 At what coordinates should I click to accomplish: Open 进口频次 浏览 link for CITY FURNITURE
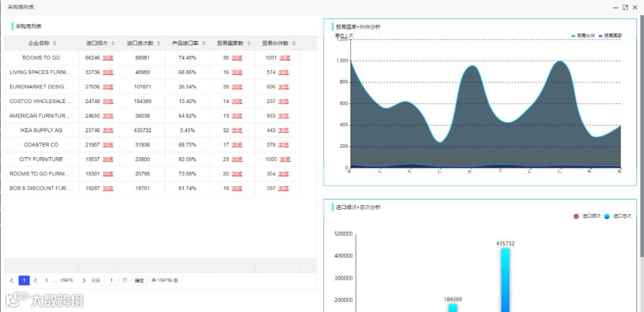coord(108,159)
